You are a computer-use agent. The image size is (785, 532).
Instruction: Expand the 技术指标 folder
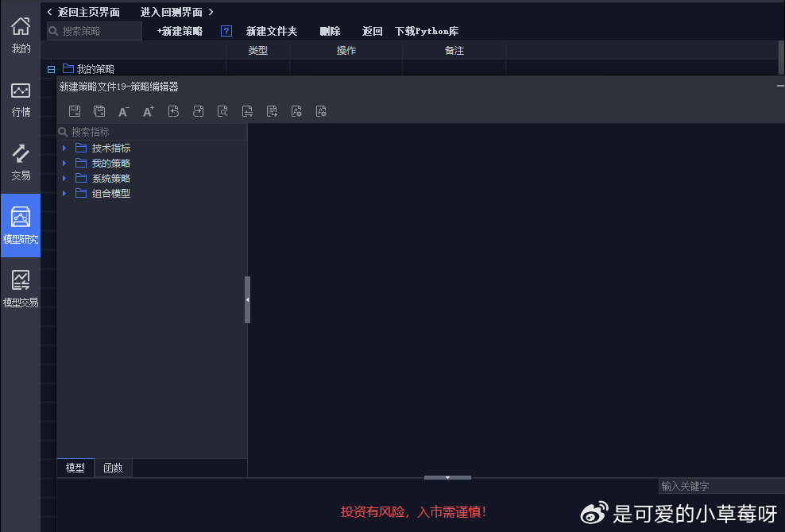pos(64,148)
